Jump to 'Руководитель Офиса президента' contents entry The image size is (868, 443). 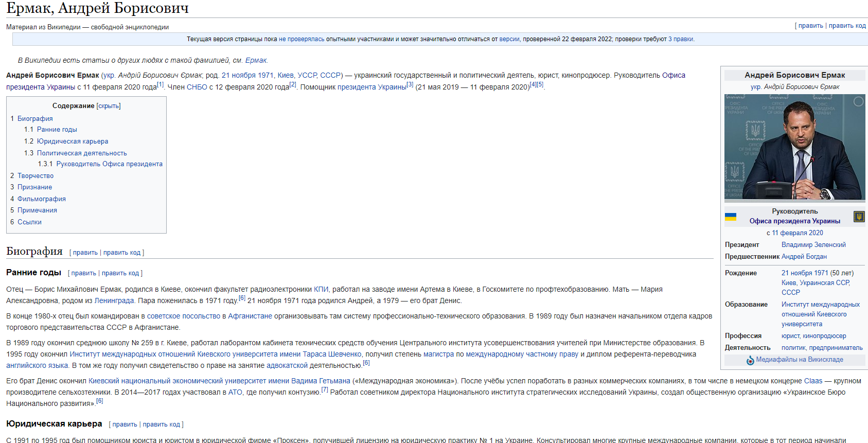coord(110,164)
